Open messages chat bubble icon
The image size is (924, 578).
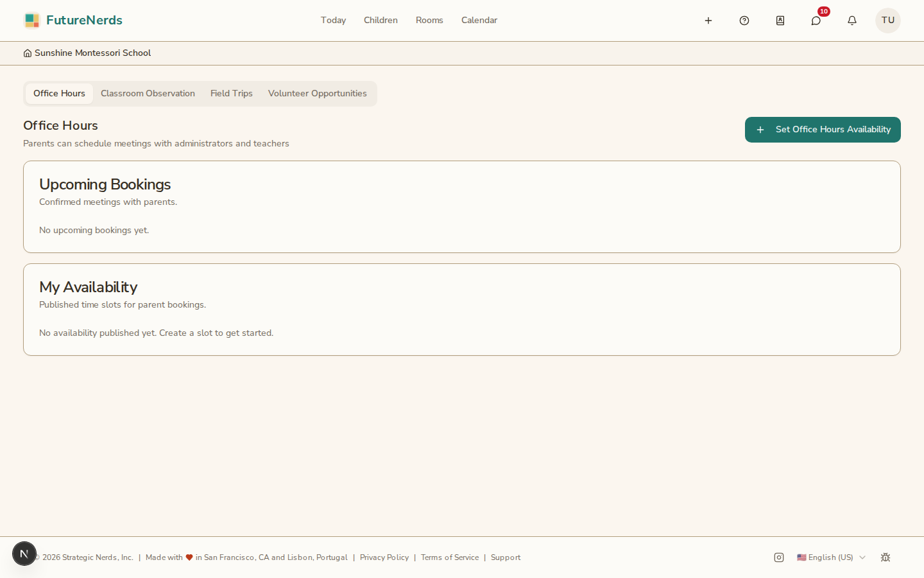[816, 21]
